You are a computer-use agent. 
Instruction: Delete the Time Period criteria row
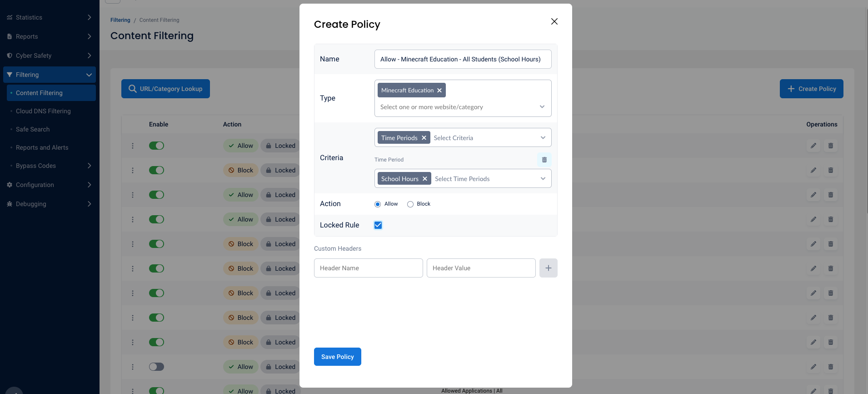(x=544, y=160)
